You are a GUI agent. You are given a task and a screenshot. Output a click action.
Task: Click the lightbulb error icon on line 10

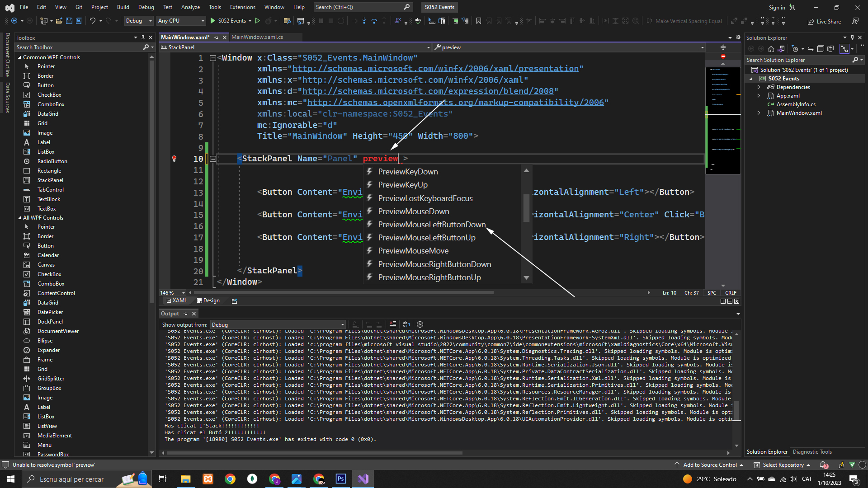click(174, 159)
